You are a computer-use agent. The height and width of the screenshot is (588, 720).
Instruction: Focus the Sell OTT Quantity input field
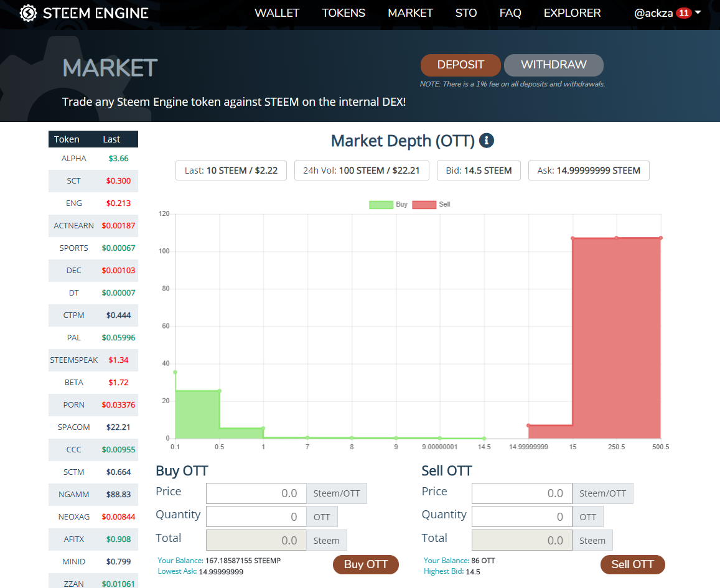pyautogui.click(x=521, y=516)
